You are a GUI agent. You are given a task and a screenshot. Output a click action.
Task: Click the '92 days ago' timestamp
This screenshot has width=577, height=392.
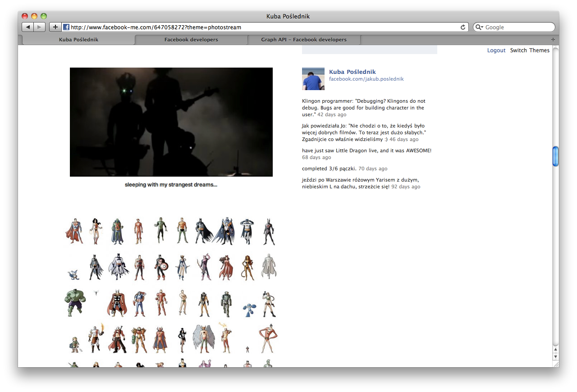click(x=406, y=187)
